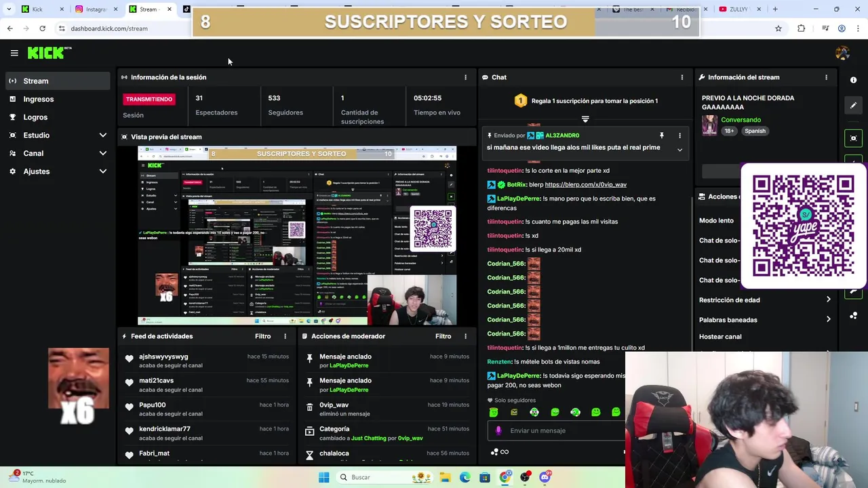Click the three-dots cluster icon in right sidebar
Image resolution: width=868 pixels, height=488 pixels.
pos(853,316)
